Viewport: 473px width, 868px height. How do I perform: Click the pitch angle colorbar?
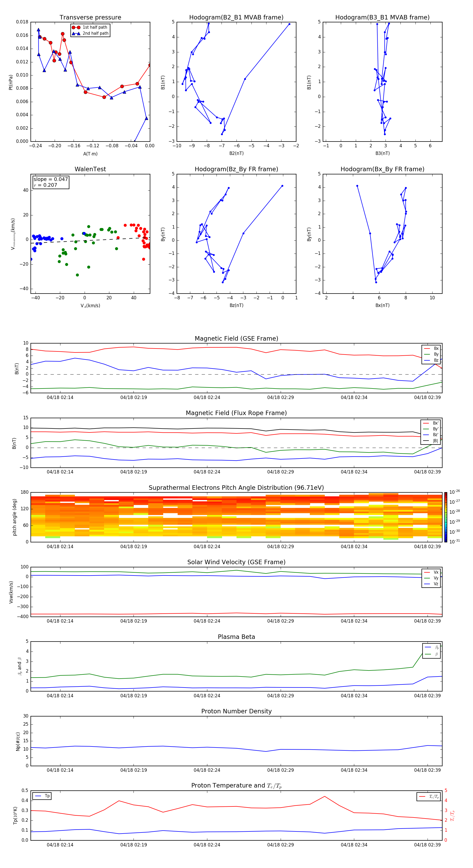click(445, 517)
